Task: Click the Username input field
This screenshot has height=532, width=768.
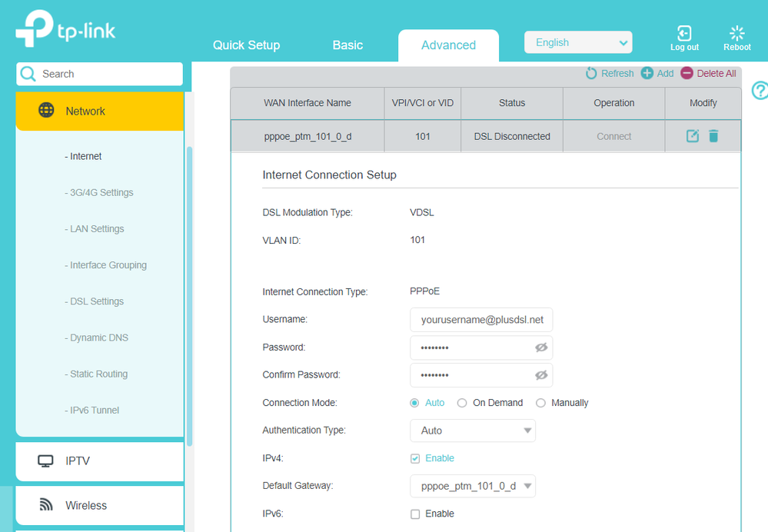Action: tap(481, 320)
